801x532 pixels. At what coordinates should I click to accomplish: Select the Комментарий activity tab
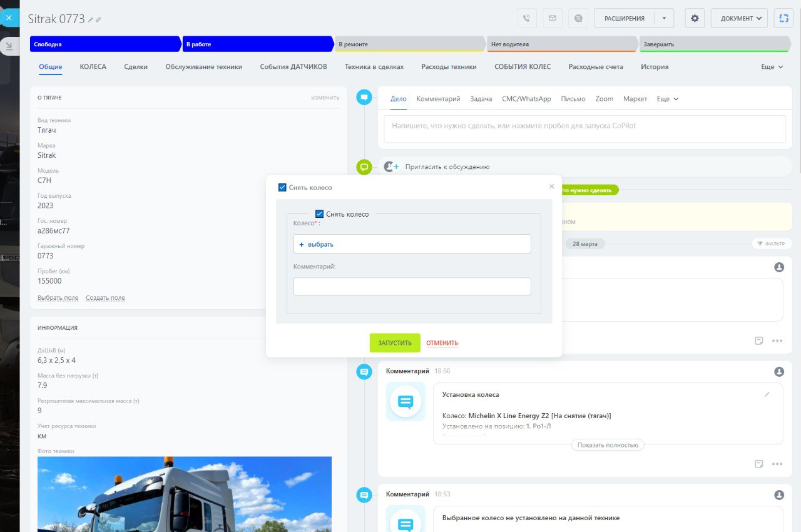pos(438,99)
